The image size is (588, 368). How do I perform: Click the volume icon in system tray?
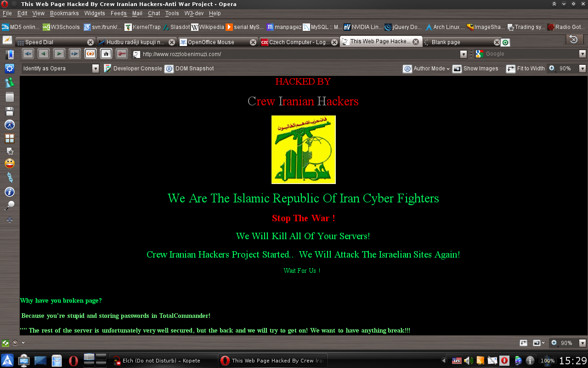click(x=468, y=361)
